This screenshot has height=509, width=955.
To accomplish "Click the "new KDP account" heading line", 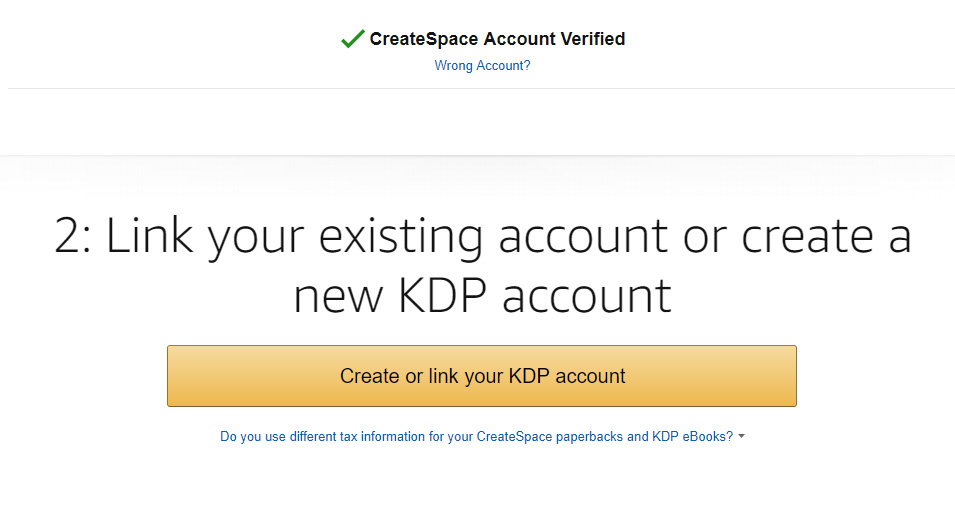I will coord(482,296).
